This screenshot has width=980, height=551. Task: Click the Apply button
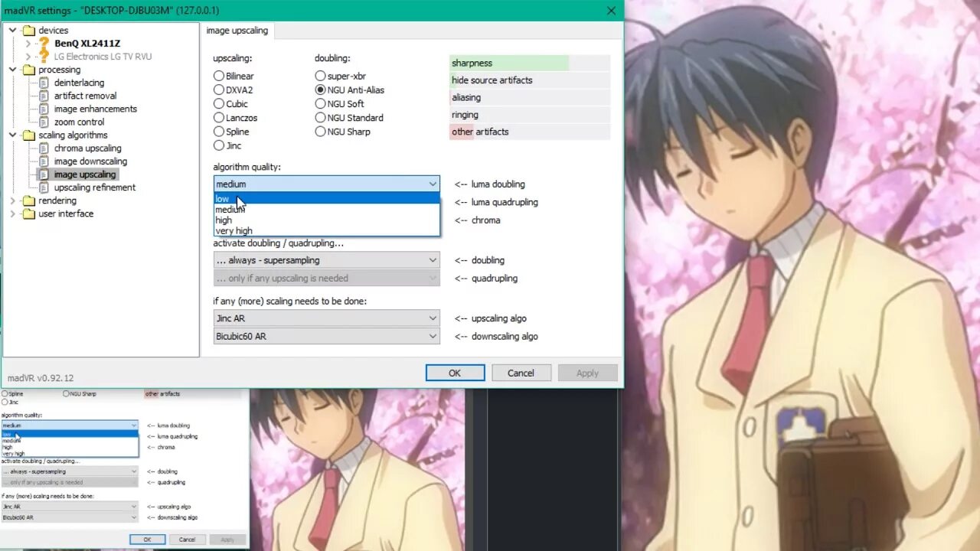coord(587,373)
